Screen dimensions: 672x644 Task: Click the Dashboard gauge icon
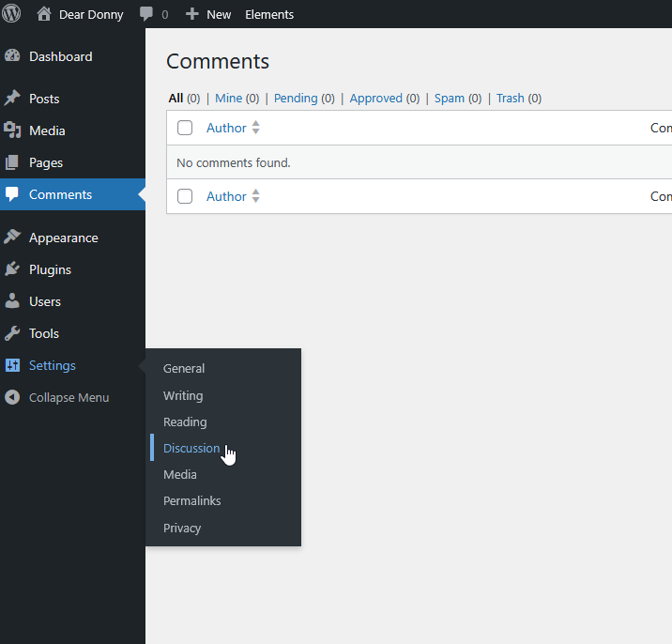[x=12, y=55]
